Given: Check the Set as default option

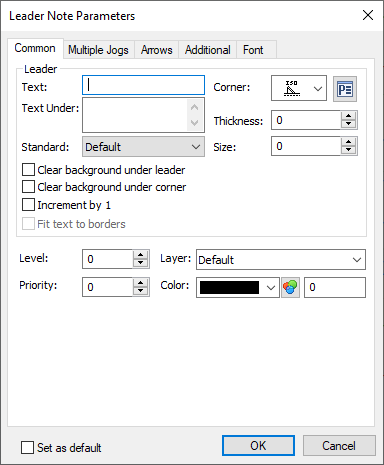Looking at the screenshot, I should click(27, 447).
